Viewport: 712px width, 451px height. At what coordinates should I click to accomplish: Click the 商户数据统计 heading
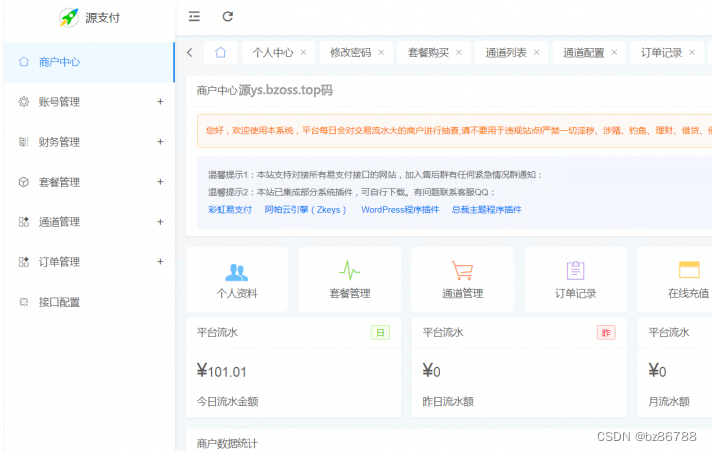[x=227, y=443]
